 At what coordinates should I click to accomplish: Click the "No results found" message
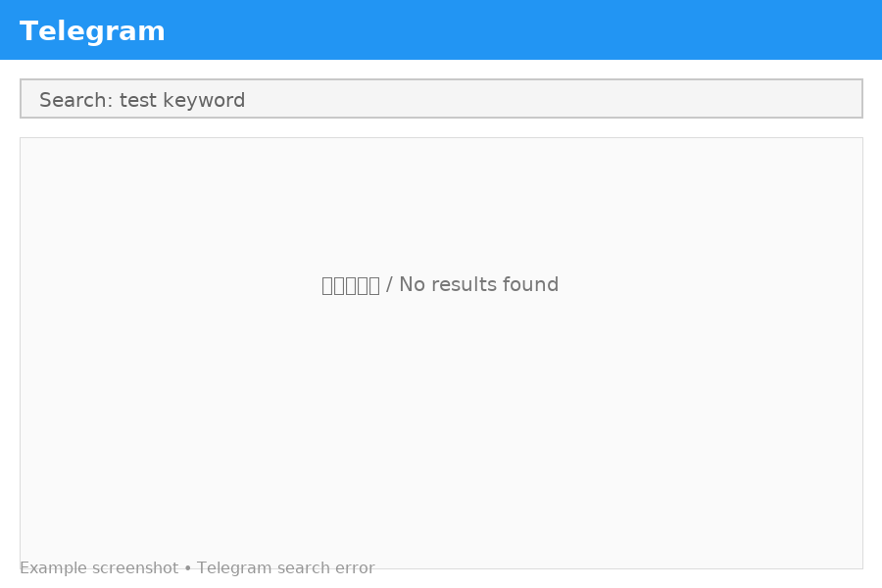(x=478, y=285)
